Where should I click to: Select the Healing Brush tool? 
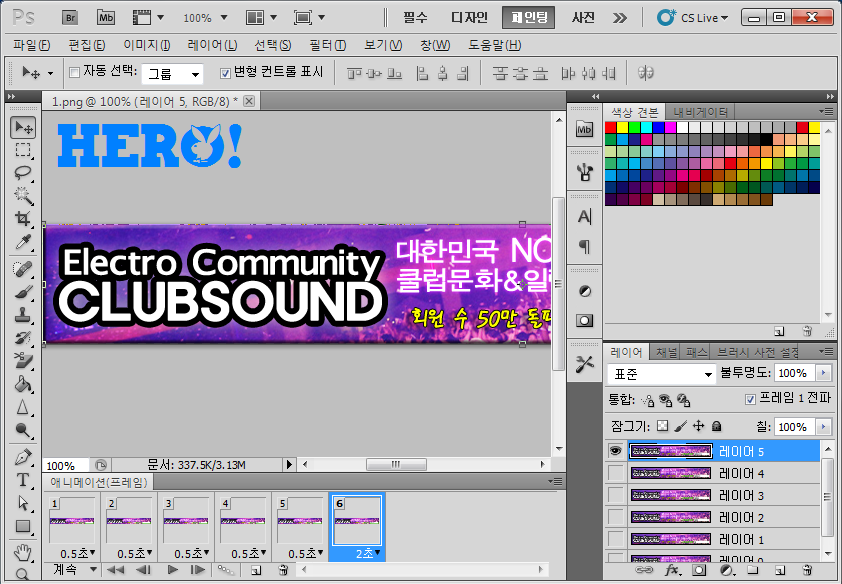[23, 268]
